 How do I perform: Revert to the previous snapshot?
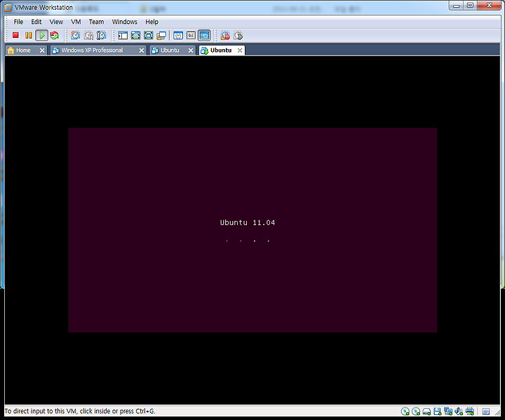coord(88,35)
